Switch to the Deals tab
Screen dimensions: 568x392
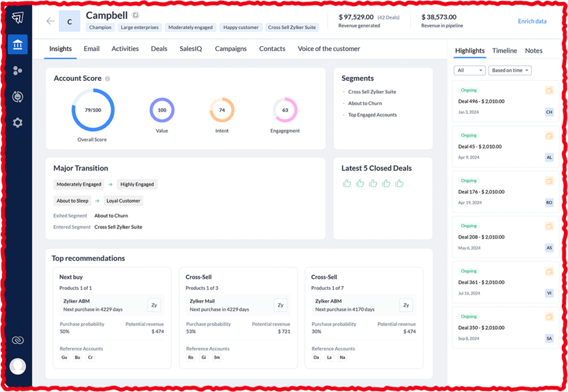pyautogui.click(x=159, y=49)
